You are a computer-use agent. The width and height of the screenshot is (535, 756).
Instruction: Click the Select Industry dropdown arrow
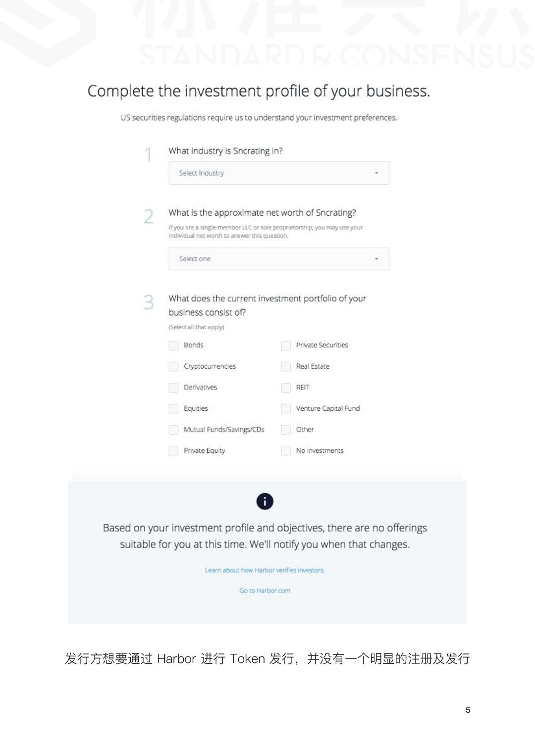coord(376,173)
